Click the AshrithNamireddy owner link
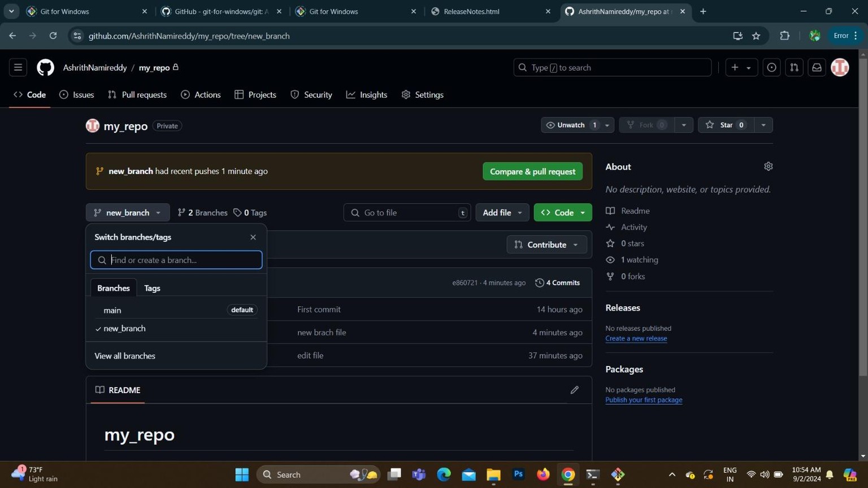Image resolution: width=868 pixels, height=488 pixels. coord(95,67)
